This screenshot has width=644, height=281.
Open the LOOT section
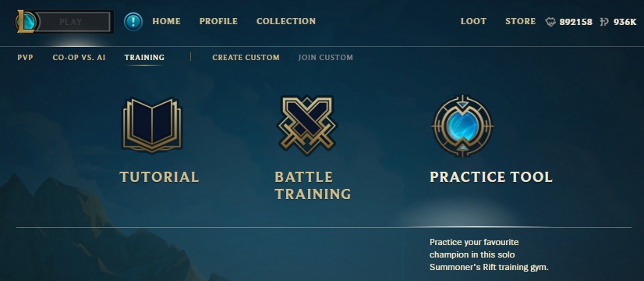(473, 21)
